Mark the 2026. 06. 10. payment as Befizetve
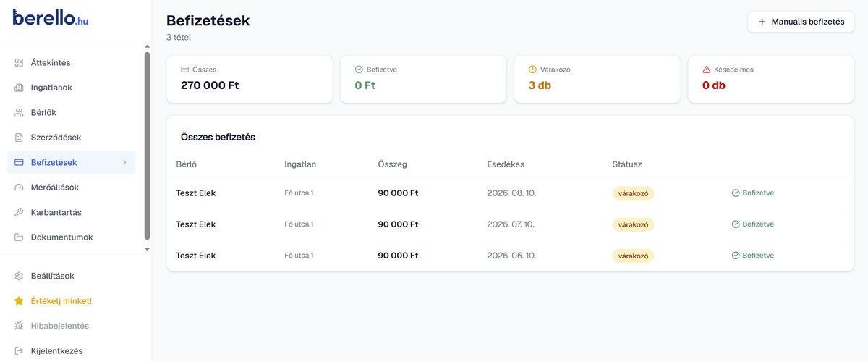 click(x=753, y=256)
